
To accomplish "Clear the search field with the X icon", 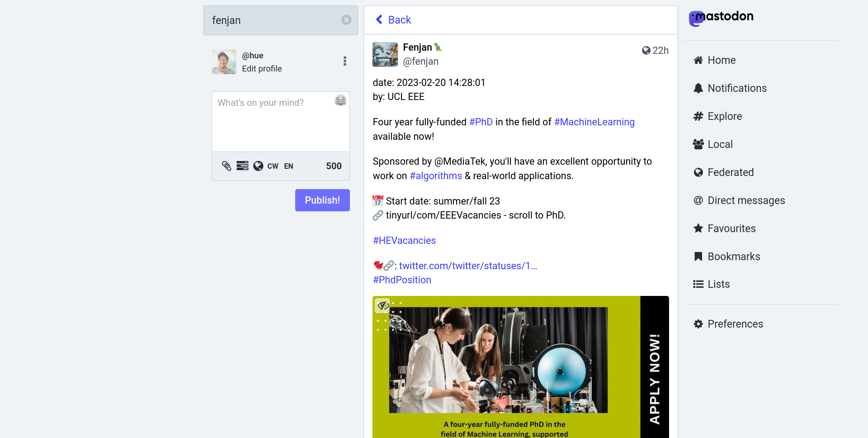I will click(346, 20).
